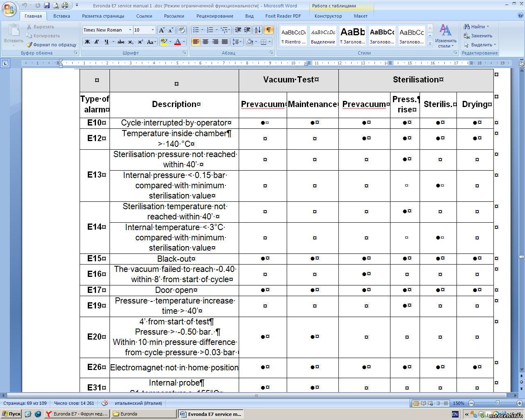This screenshot has height=420, width=525.
Task: Open the Times New Roman font dropdown
Action: tap(130, 30)
